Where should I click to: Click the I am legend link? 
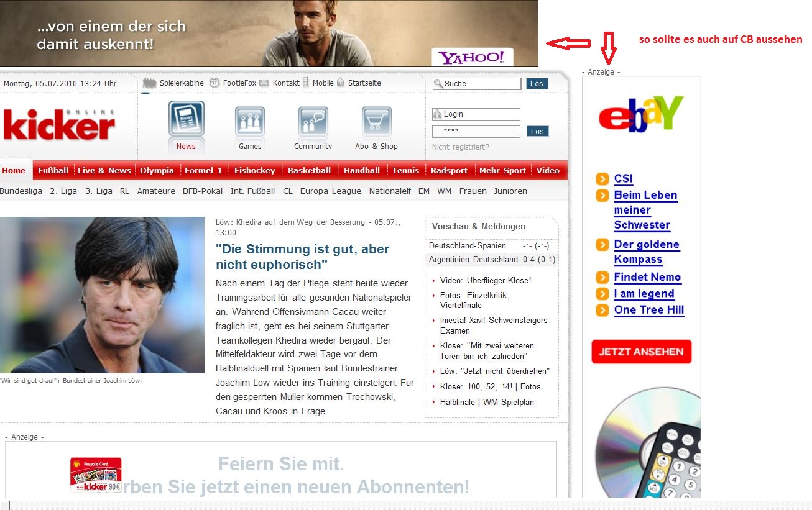644,294
